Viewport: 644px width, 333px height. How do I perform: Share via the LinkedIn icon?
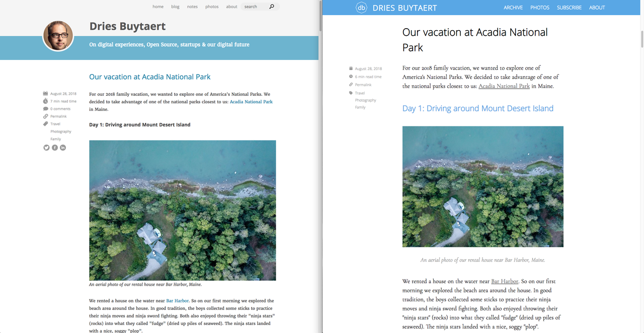62,147
